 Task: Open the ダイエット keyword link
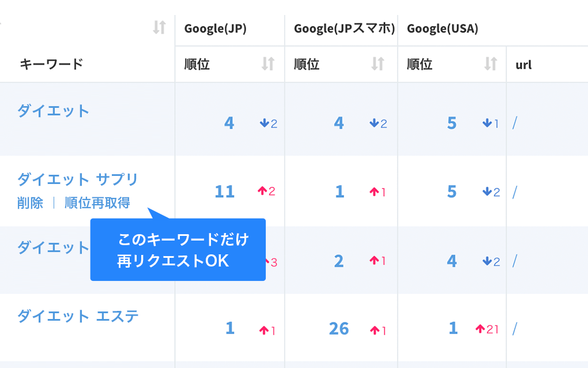click(53, 111)
